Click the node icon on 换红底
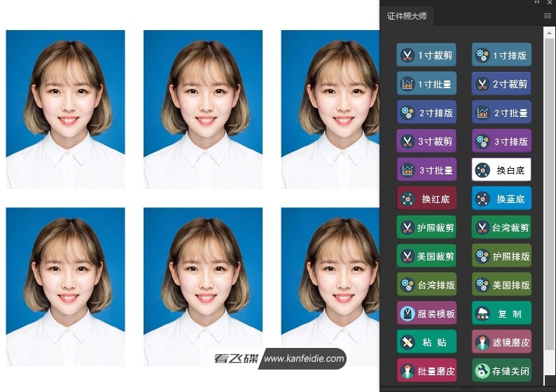The width and height of the screenshot is (556, 392). coord(408,199)
